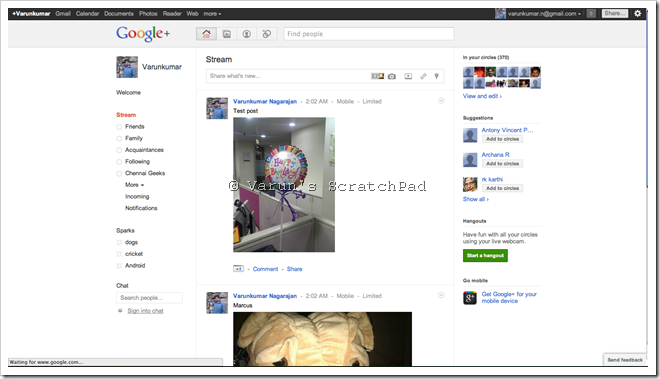660x379 pixels.
Task: Open Documents from top bar
Action: click(119, 13)
